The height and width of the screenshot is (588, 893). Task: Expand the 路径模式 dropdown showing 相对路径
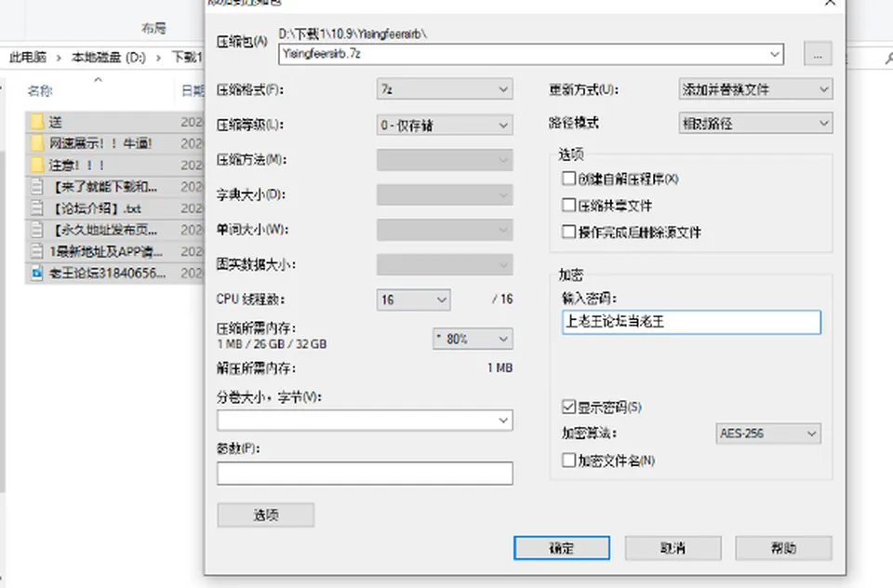(x=755, y=123)
